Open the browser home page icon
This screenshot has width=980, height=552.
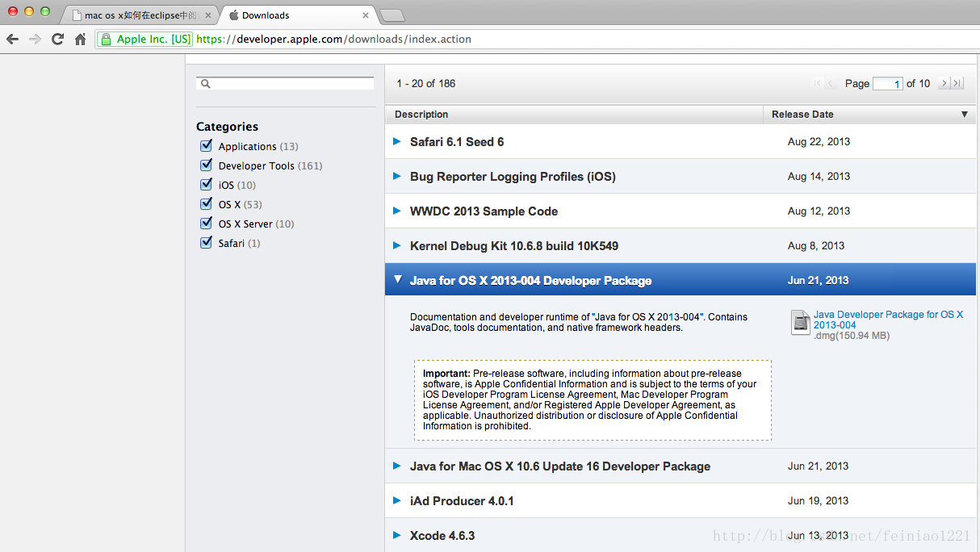pos(80,39)
